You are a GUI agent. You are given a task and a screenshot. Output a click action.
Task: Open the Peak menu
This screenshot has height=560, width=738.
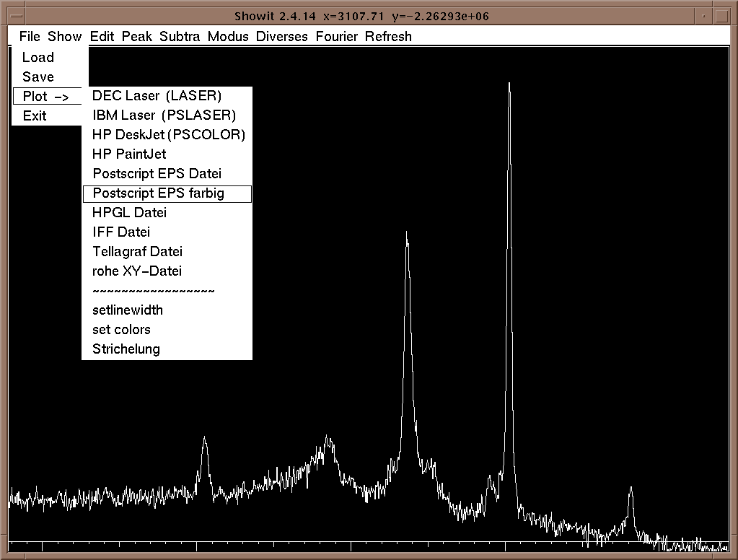point(137,37)
